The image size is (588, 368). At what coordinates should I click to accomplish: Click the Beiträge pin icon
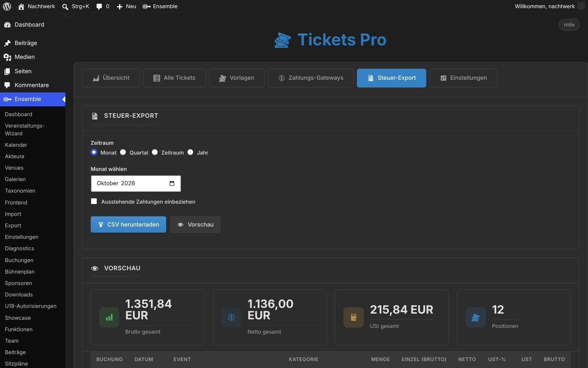tap(7, 43)
